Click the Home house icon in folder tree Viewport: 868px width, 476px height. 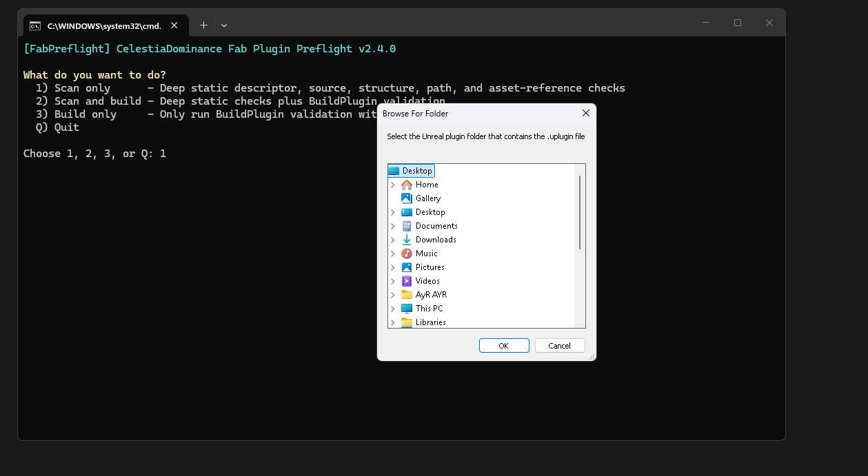(407, 185)
